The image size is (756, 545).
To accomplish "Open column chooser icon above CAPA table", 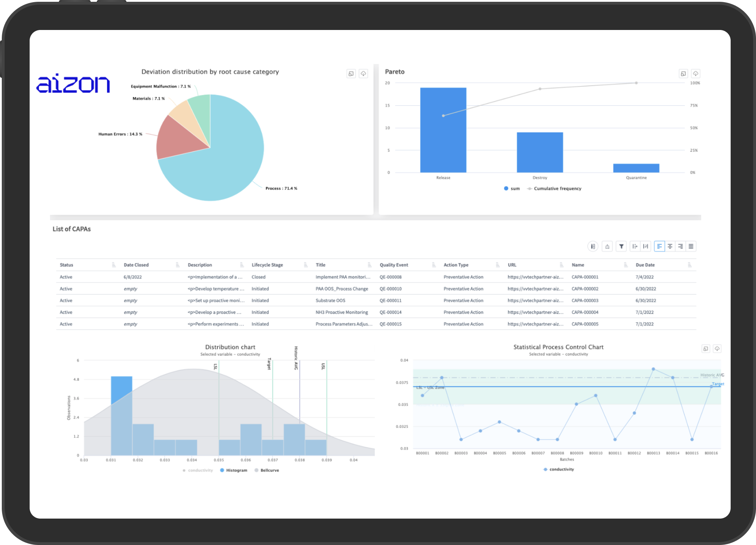I will pyautogui.click(x=593, y=246).
